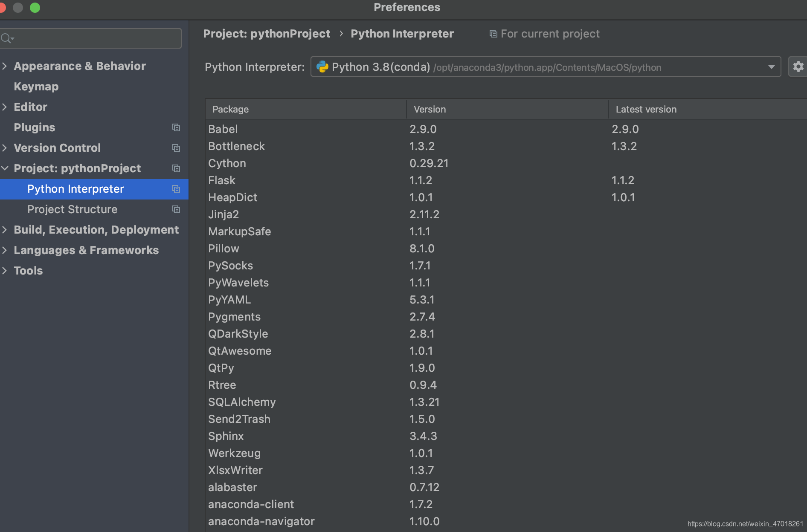Focus the settings search field

tap(90, 38)
